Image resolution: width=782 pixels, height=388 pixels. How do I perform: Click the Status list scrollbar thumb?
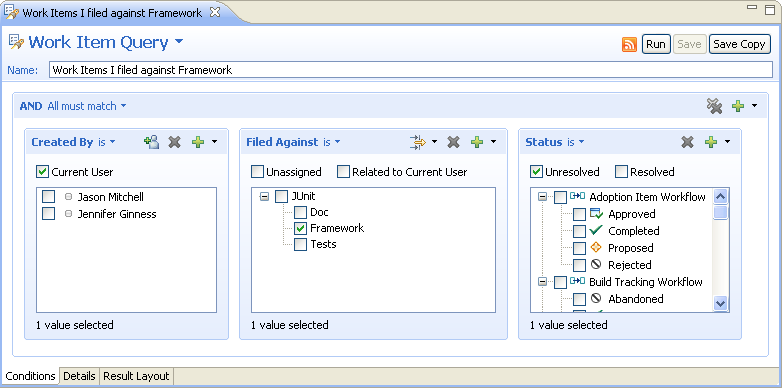point(721,212)
